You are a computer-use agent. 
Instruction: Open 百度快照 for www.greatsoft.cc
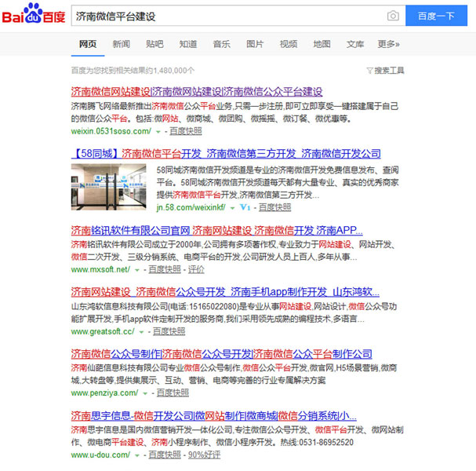pyautogui.click(x=169, y=331)
